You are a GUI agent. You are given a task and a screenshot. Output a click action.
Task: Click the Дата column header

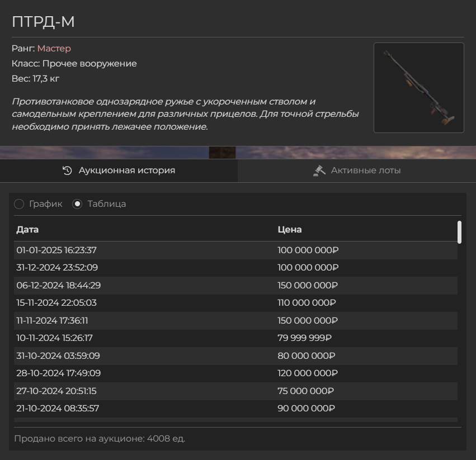click(27, 229)
